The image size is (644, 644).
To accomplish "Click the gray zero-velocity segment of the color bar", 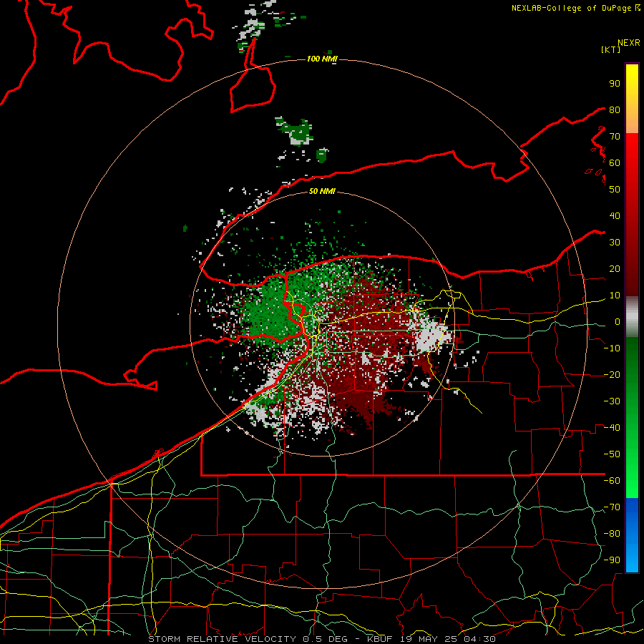I will pyautogui.click(x=632, y=317).
